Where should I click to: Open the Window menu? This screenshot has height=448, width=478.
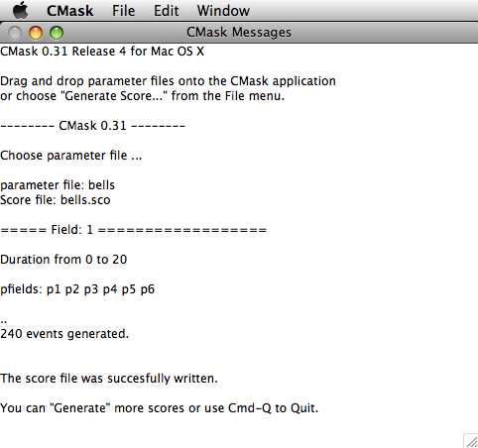point(223,11)
